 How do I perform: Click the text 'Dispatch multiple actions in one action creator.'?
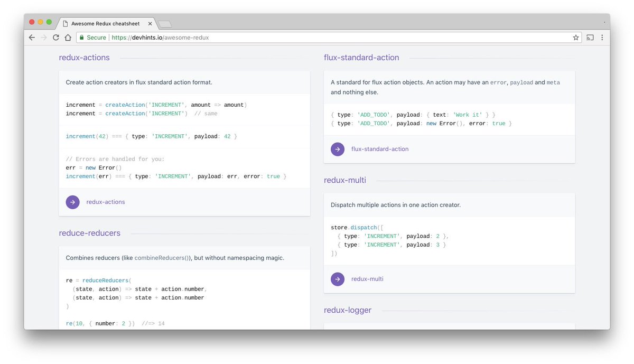396,205
